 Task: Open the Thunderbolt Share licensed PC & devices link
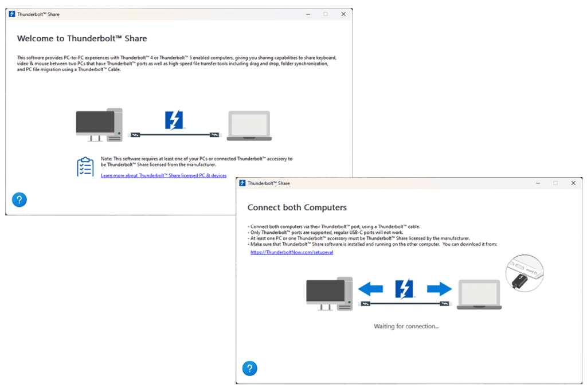163,175
